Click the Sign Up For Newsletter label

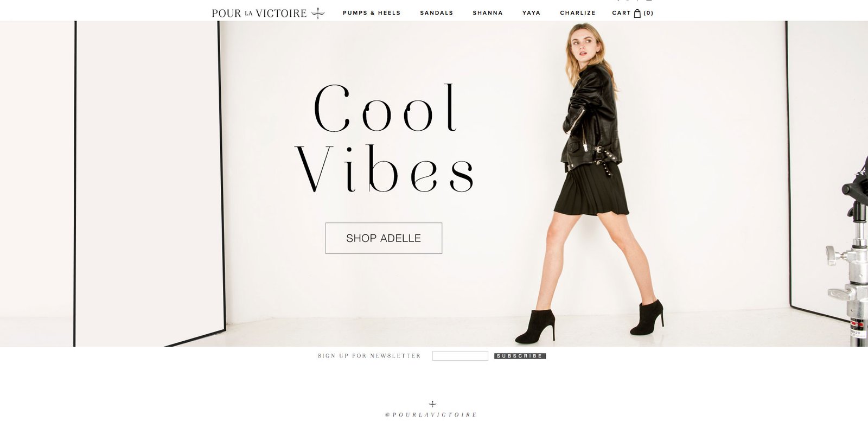(369, 356)
